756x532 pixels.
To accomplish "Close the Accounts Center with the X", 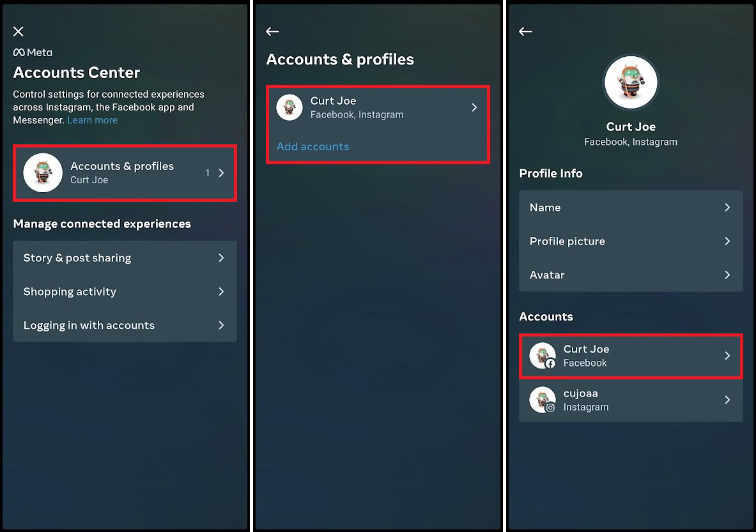I will 19,31.
